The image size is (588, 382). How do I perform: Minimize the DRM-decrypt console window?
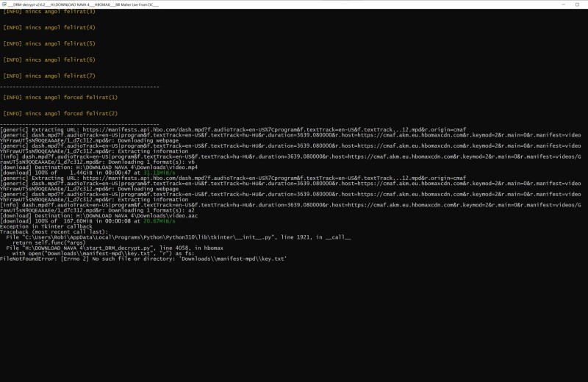(x=563, y=4)
